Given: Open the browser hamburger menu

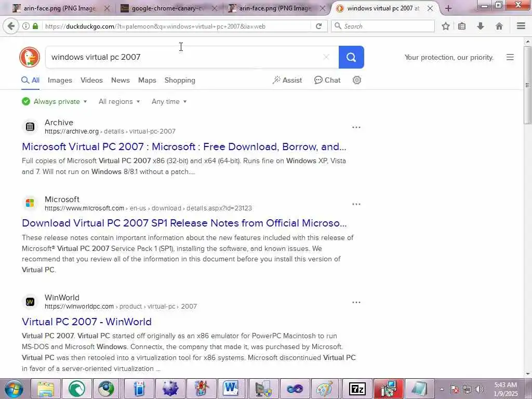Looking at the screenshot, I should tap(521, 26).
